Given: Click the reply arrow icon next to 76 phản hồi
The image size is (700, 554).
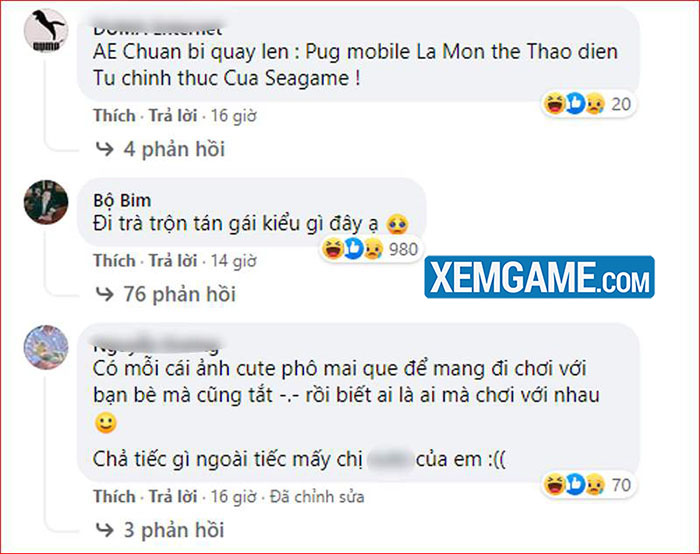Looking at the screenshot, I should pyautogui.click(x=105, y=294).
